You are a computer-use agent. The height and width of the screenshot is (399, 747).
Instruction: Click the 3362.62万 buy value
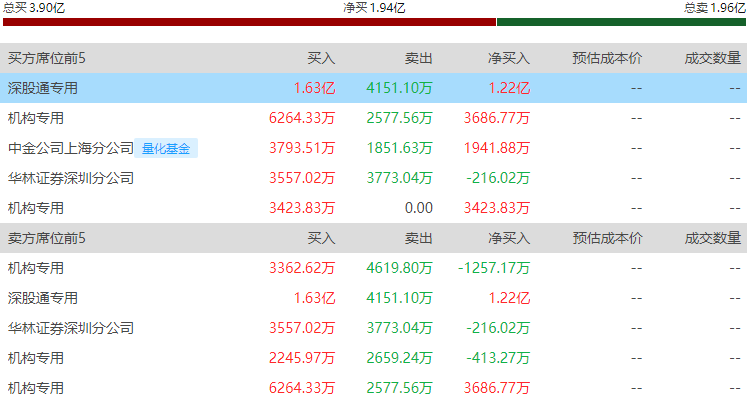point(302,268)
